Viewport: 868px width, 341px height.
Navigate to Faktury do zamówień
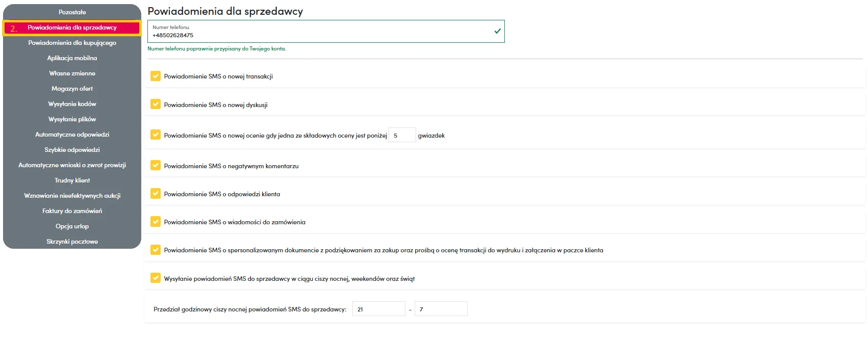pyautogui.click(x=72, y=211)
